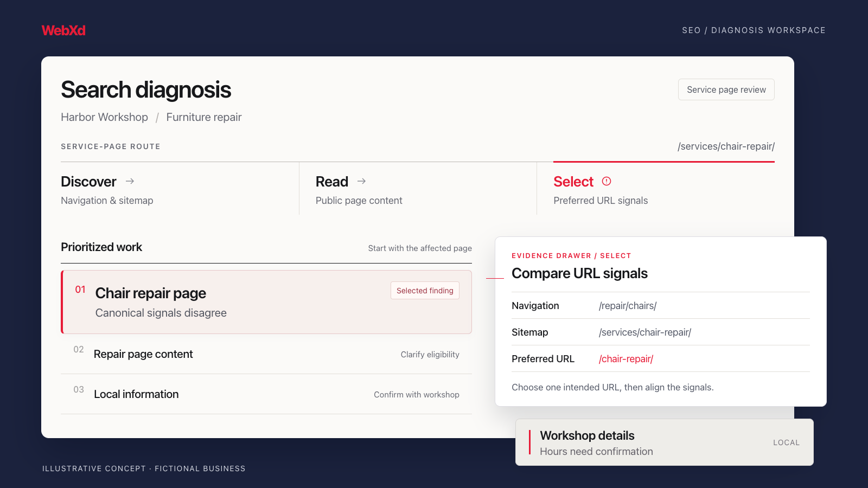Click the LOCAL tag on Workshop details
Screen dimensions: 868x488
(x=786, y=442)
